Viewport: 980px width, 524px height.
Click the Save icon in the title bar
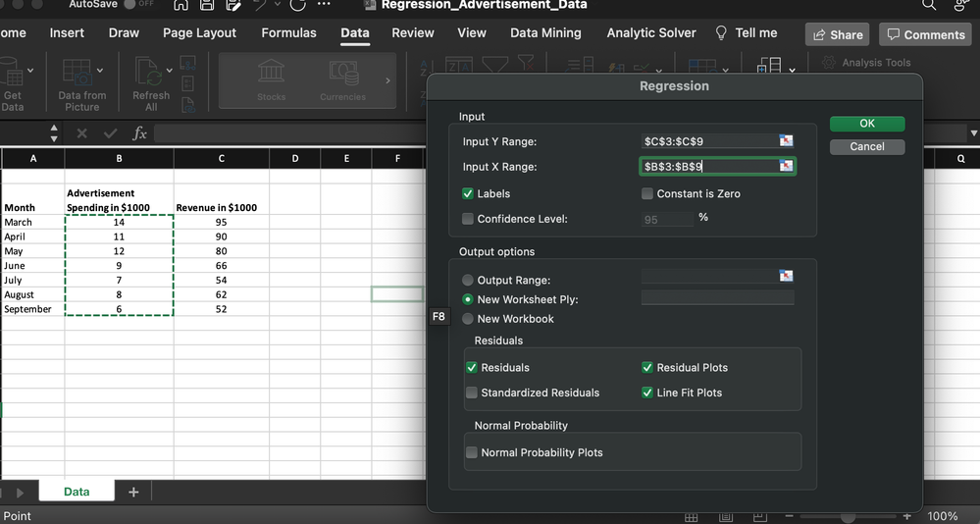(207, 5)
